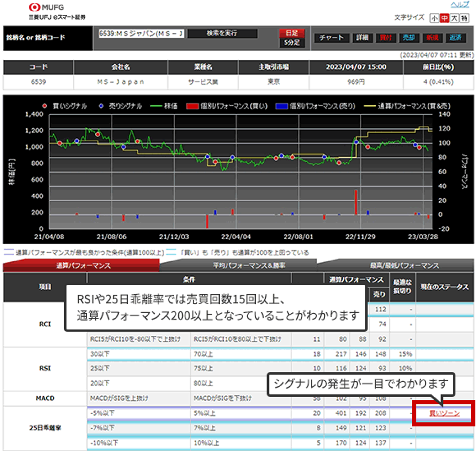Click the MUFG logo icon

click(35, 7)
